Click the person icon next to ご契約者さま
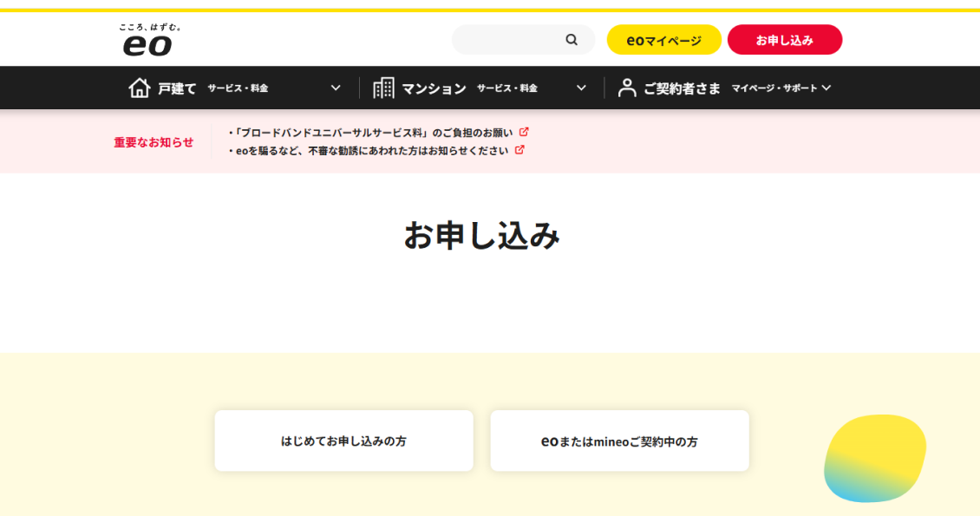Image resolution: width=980 pixels, height=516 pixels. point(627,87)
